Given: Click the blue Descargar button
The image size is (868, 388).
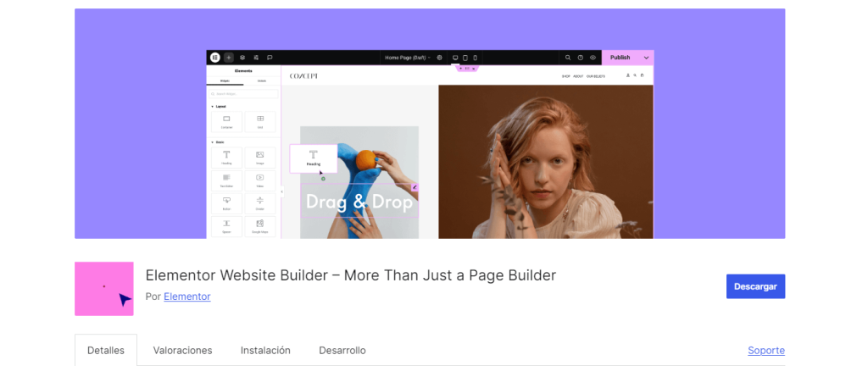Looking at the screenshot, I should point(755,286).
